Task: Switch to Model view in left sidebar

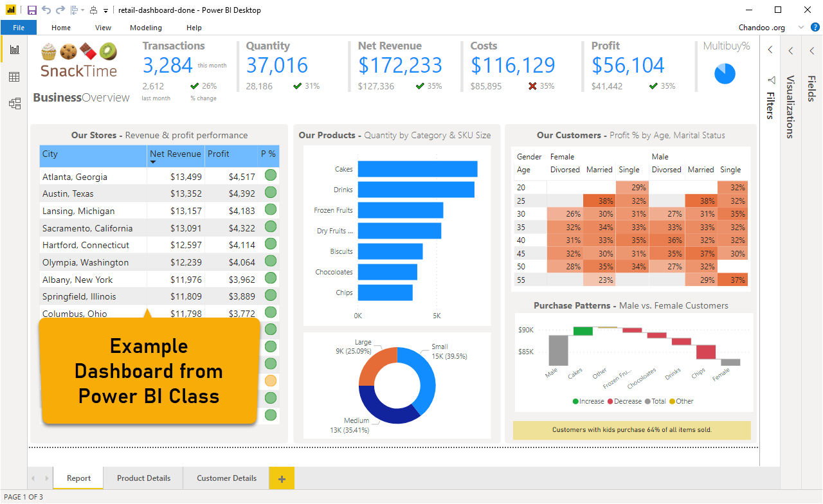Action: pos(14,104)
